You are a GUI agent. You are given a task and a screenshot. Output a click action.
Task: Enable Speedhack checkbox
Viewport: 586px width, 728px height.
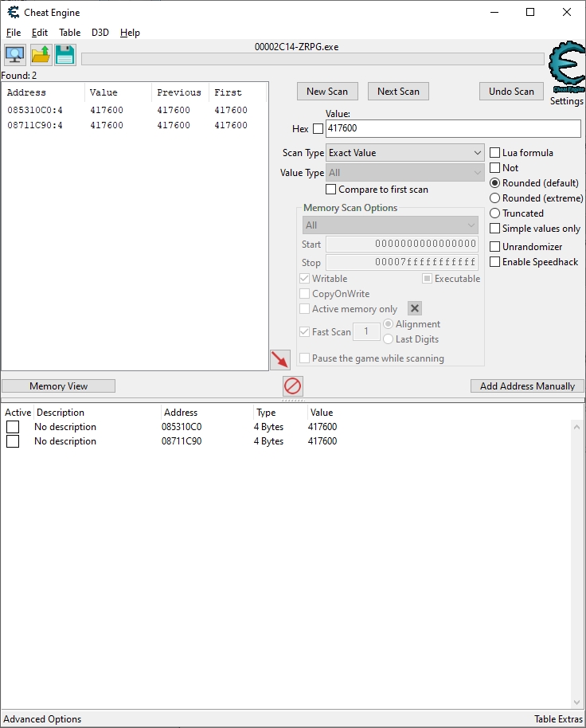click(x=495, y=262)
